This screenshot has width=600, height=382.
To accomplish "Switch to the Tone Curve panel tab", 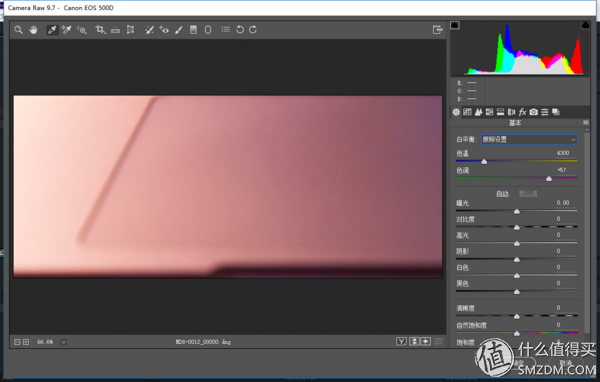I will 467,112.
